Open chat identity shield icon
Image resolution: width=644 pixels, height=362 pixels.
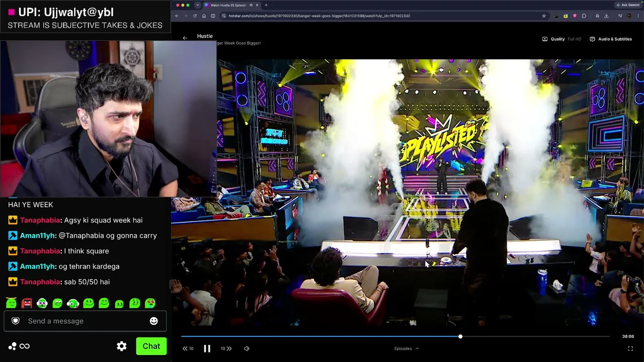[x=16, y=321]
